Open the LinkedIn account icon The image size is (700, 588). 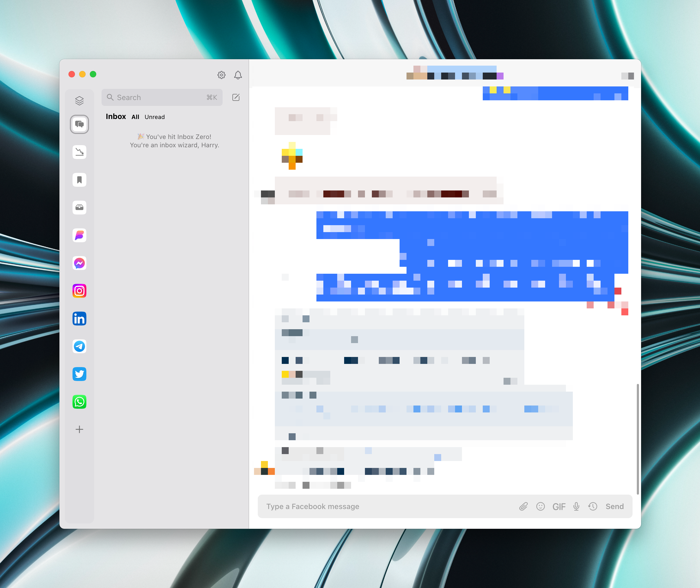[79, 319]
